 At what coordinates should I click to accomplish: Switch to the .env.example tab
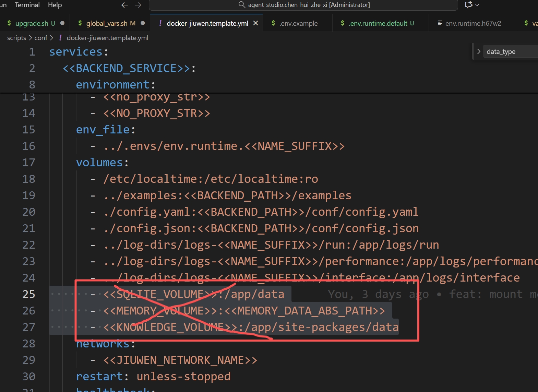pyautogui.click(x=298, y=23)
